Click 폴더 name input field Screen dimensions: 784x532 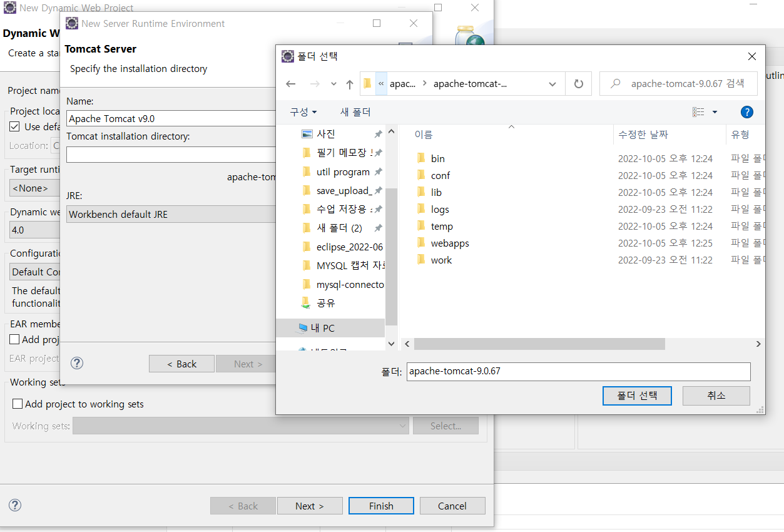click(x=578, y=371)
